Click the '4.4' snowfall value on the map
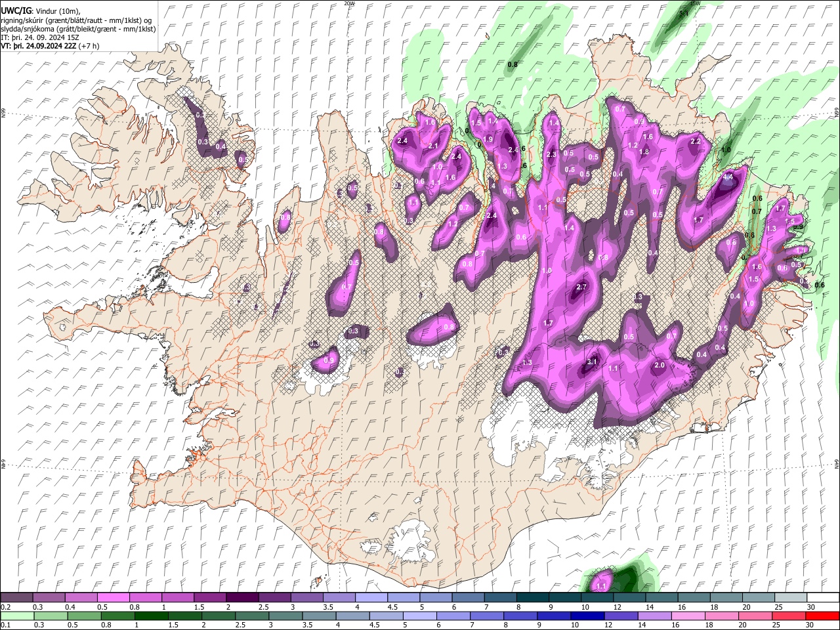 (728, 177)
